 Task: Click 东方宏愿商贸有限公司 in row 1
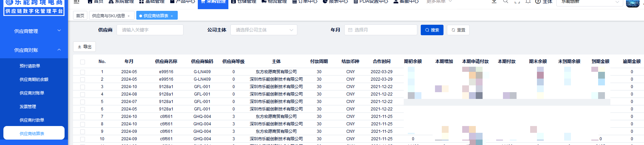click(x=276, y=72)
